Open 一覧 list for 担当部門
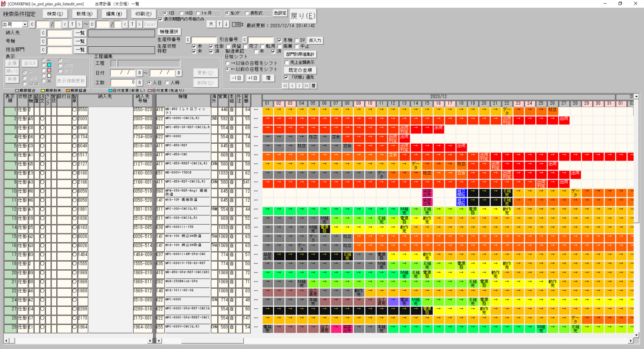644x349 pixels. coord(80,50)
